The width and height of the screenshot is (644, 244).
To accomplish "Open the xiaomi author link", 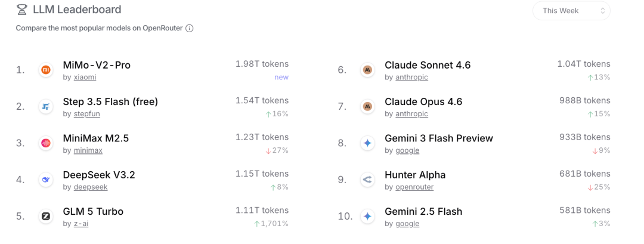I will pos(85,78).
